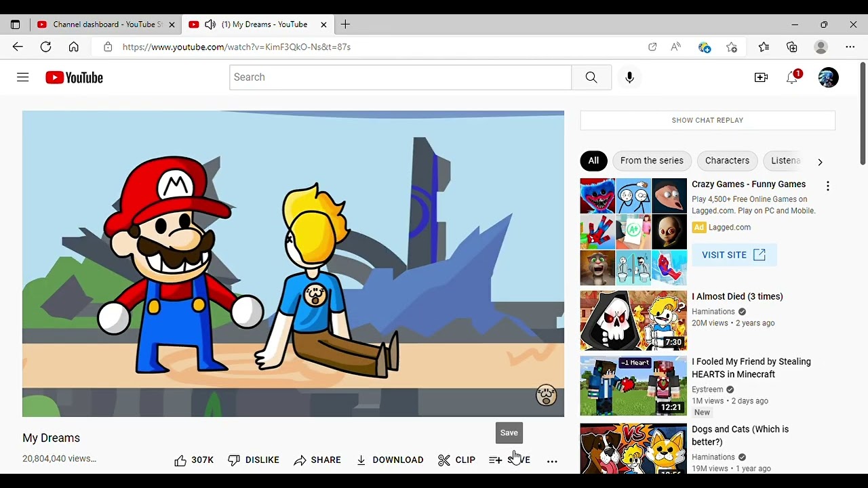This screenshot has width=868, height=488.
Task: Create a clip with the Clip button
Action: (456, 460)
